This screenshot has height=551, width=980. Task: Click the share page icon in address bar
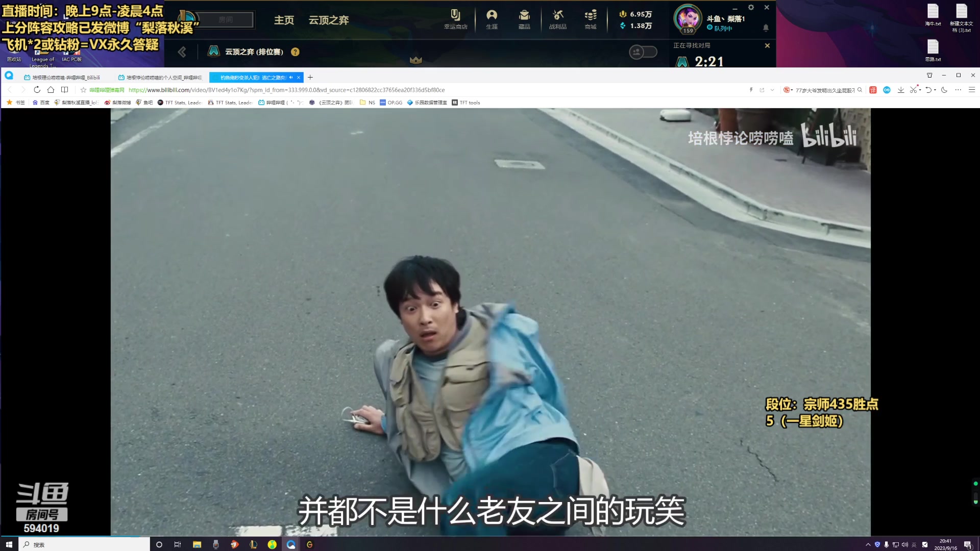(x=762, y=90)
